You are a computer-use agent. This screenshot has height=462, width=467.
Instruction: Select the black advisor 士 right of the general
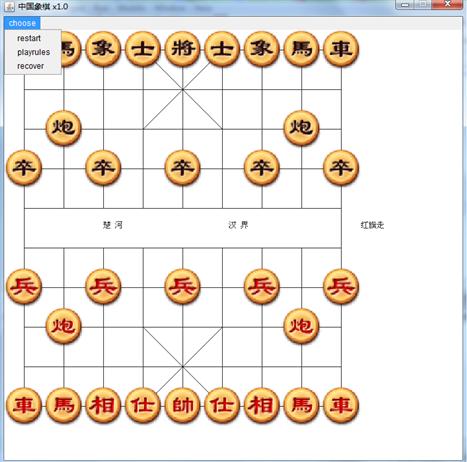[222, 49]
